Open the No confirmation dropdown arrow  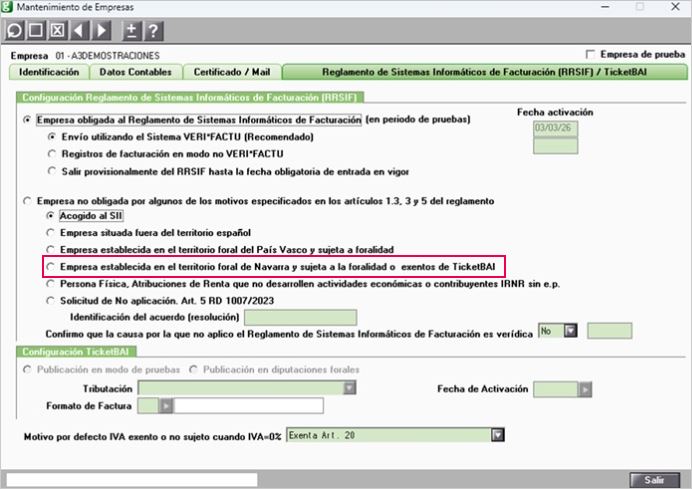pyautogui.click(x=571, y=331)
